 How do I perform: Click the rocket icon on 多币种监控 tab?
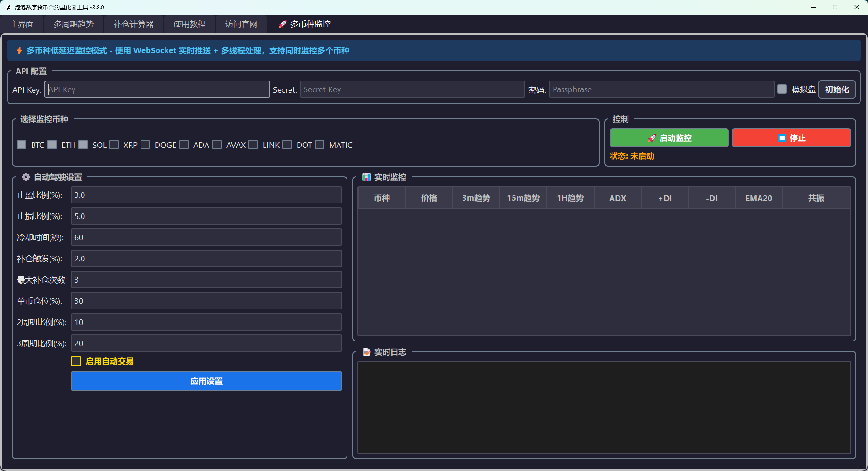[282, 24]
